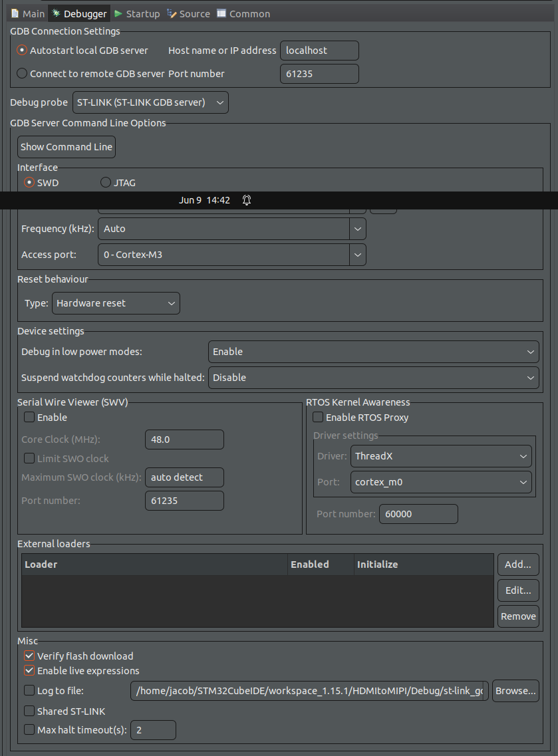The height and width of the screenshot is (756, 558).
Task: Enable the Serial Wire Viewer checkbox
Action: [29, 417]
